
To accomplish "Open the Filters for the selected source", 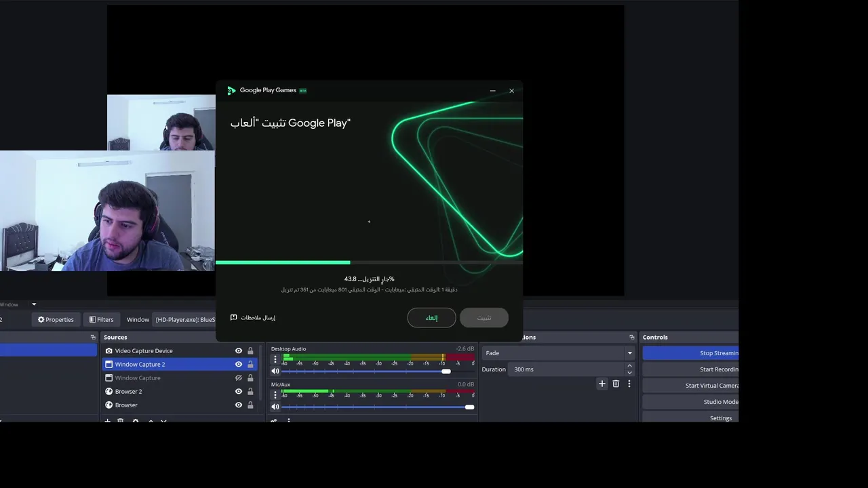I will coord(102,319).
